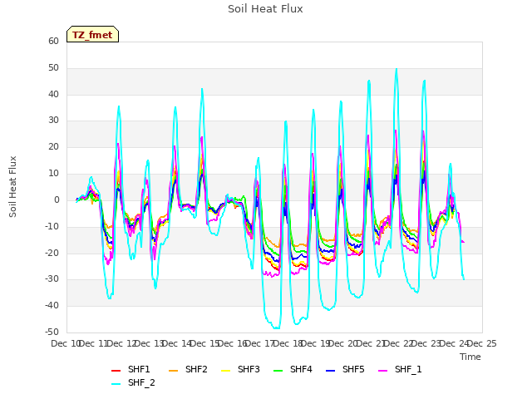The image size is (532, 399).
Task: Click the y-axis tick label 10
Action: pyautogui.click(x=53, y=174)
